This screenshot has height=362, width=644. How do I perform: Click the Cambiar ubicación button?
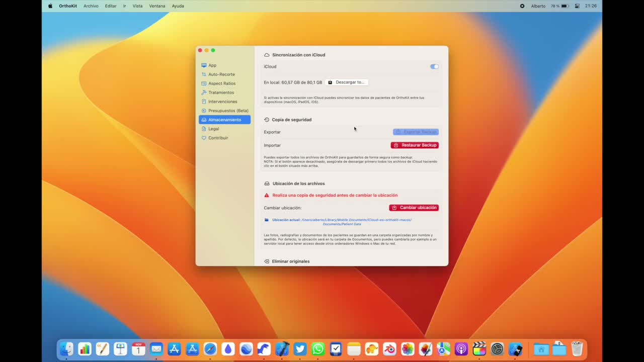(x=414, y=208)
